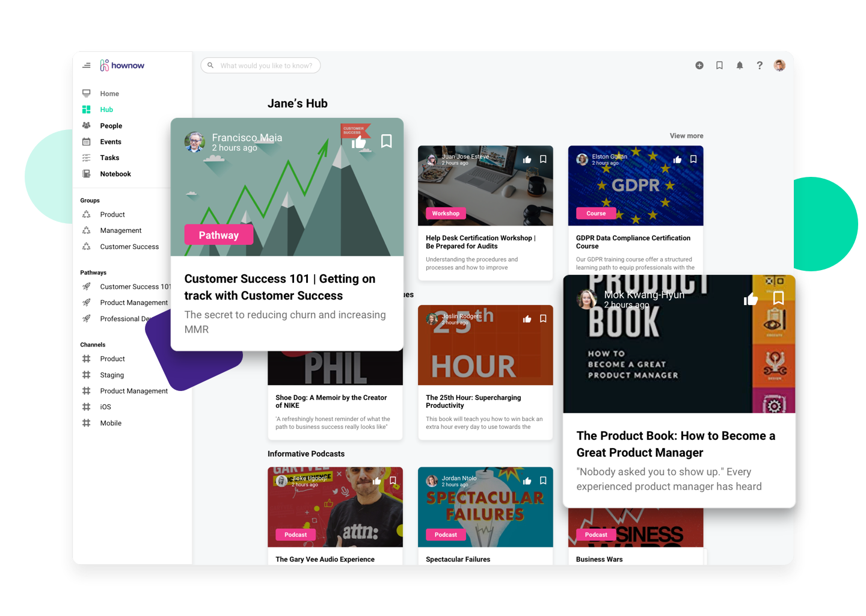Like the Customer Success 101 pathway card
Image resolution: width=866 pixels, height=616 pixels.
coord(359,141)
